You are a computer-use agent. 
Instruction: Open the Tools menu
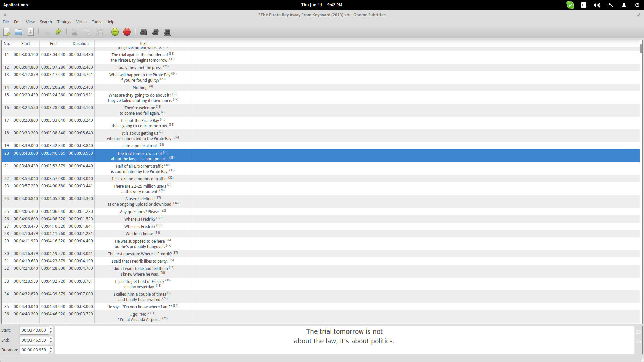click(96, 22)
